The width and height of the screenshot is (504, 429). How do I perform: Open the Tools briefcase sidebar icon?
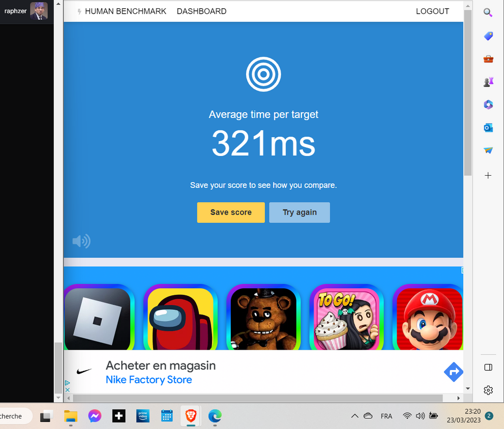(488, 59)
